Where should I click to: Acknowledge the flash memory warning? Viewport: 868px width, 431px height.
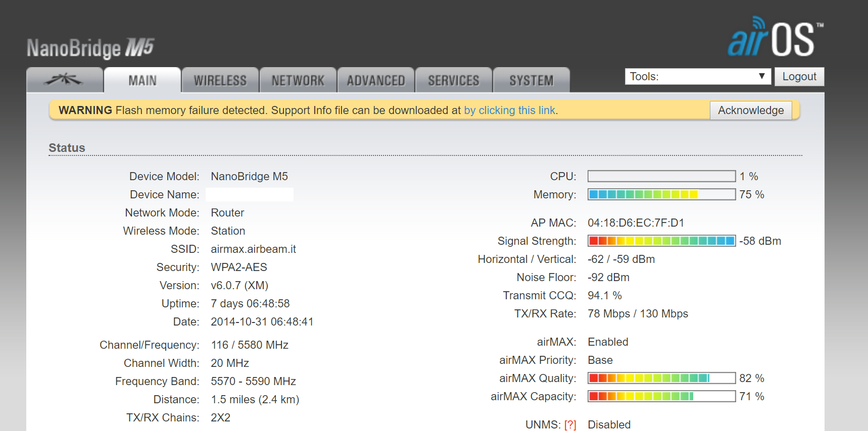pyautogui.click(x=750, y=111)
